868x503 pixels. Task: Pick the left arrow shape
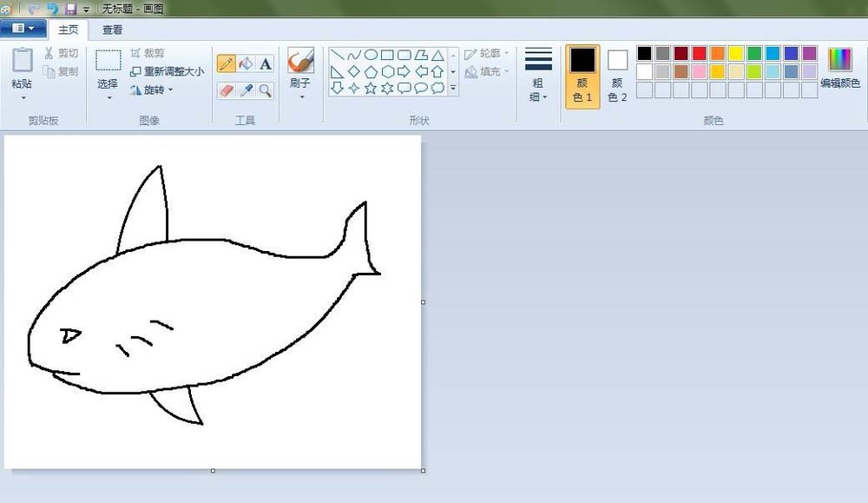(x=421, y=71)
